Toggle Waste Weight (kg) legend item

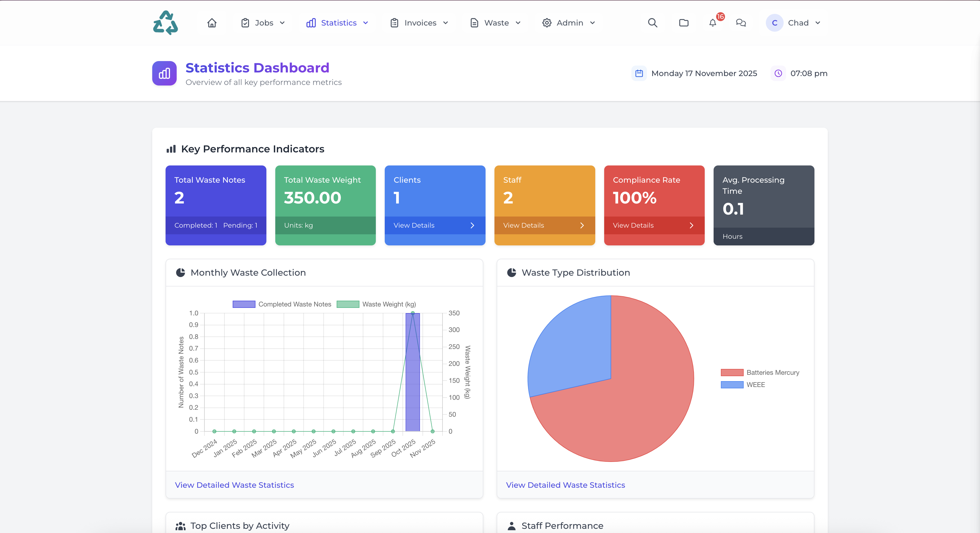(389, 304)
